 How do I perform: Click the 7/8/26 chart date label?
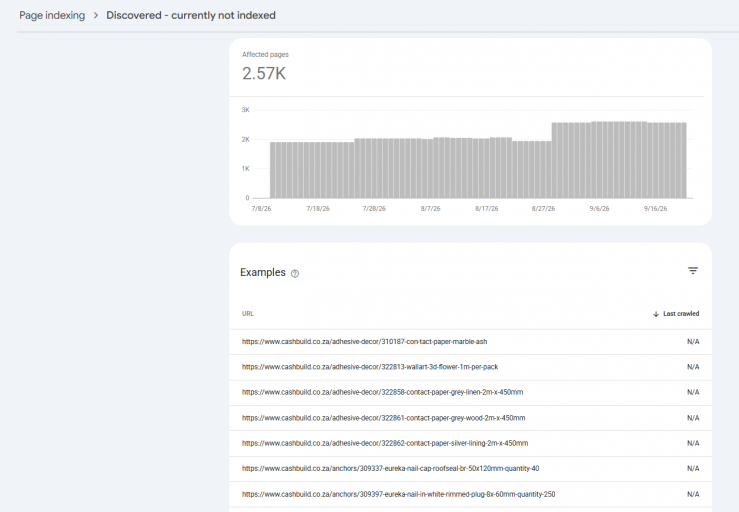coord(261,208)
